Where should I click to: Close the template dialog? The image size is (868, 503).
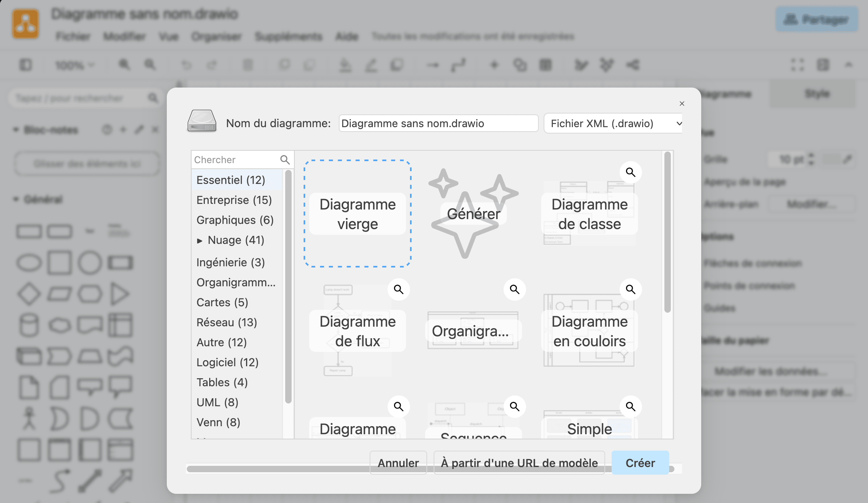coord(682,104)
